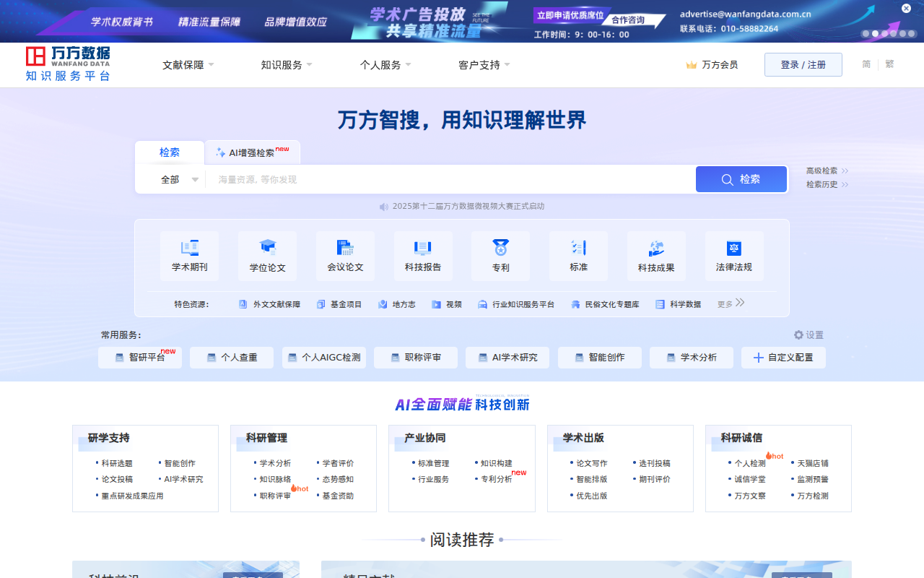Screen dimensions: 924x578
Task: Click 万方文察 link
Action: (x=750, y=496)
